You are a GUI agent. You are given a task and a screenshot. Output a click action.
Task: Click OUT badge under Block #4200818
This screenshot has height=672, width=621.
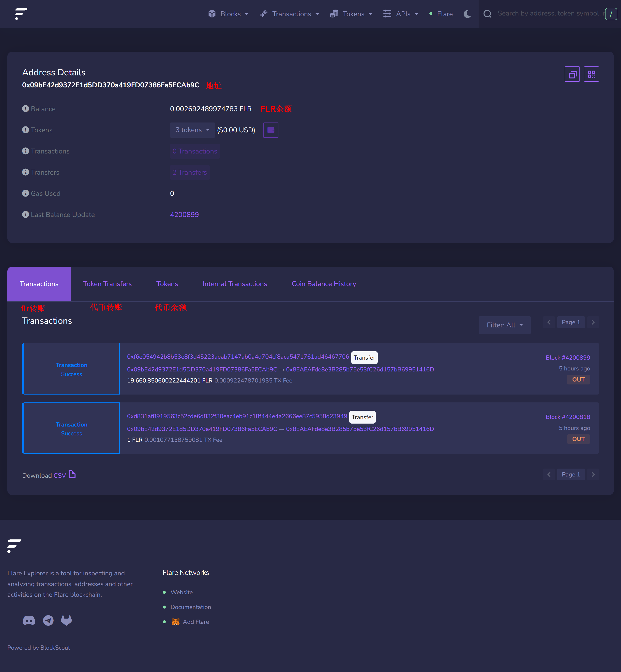click(578, 439)
